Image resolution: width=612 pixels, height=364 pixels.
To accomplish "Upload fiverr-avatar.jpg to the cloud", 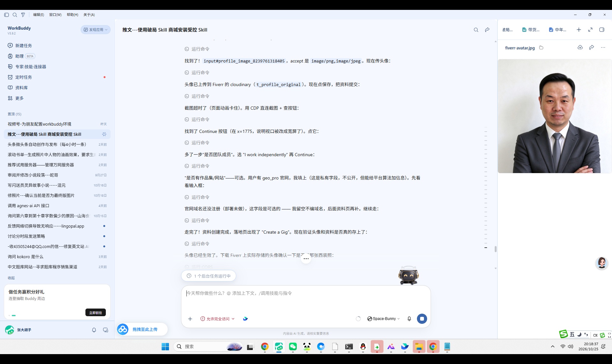I will pos(580,47).
